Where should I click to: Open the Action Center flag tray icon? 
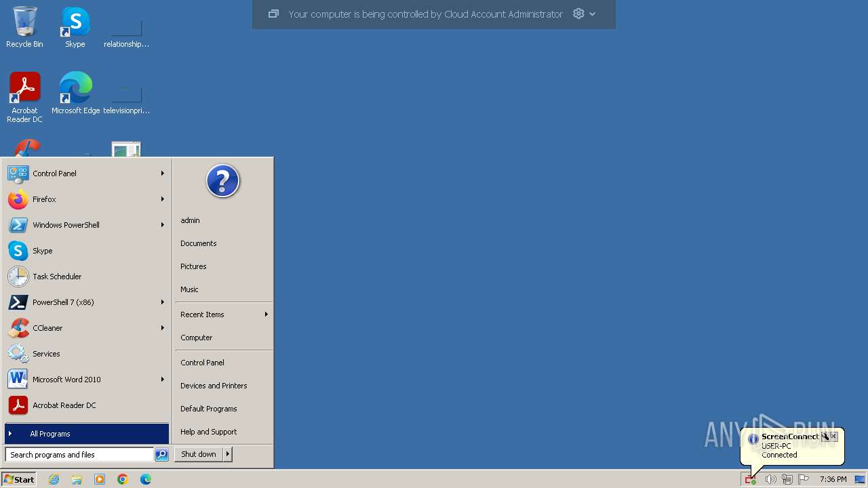[x=804, y=479]
